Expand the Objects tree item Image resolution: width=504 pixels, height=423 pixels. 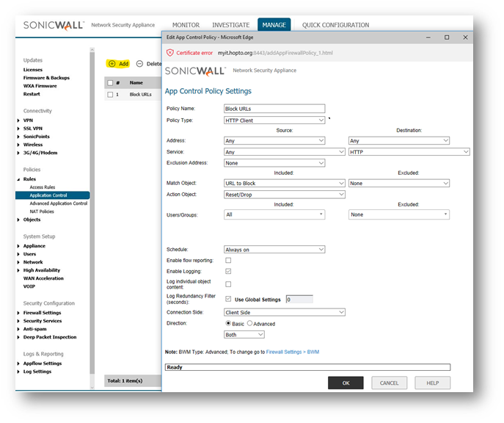[x=18, y=220]
